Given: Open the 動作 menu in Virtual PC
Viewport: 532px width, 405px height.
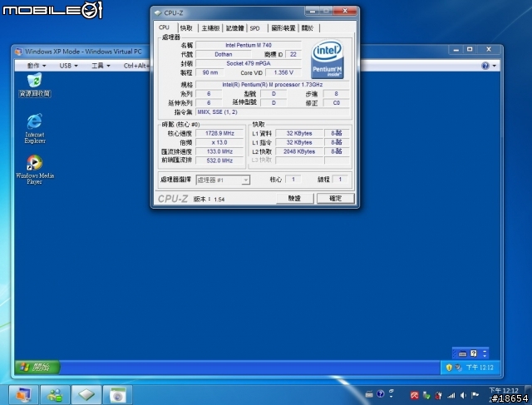Looking at the screenshot, I should point(37,66).
